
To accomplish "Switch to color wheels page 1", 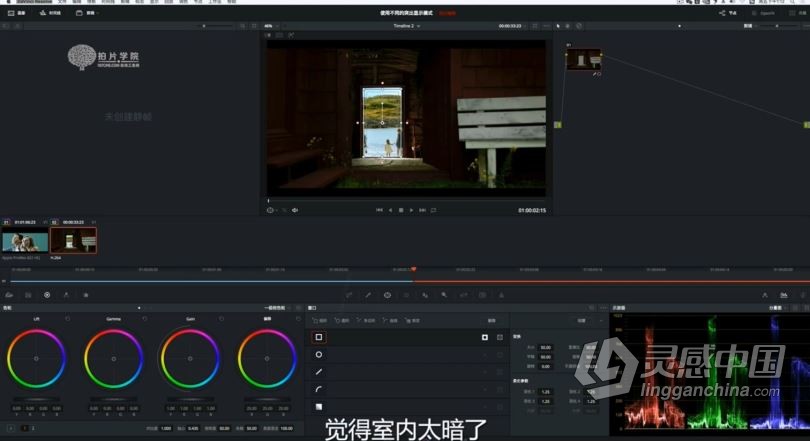I will pyautogui.click(x=24, y=428).
